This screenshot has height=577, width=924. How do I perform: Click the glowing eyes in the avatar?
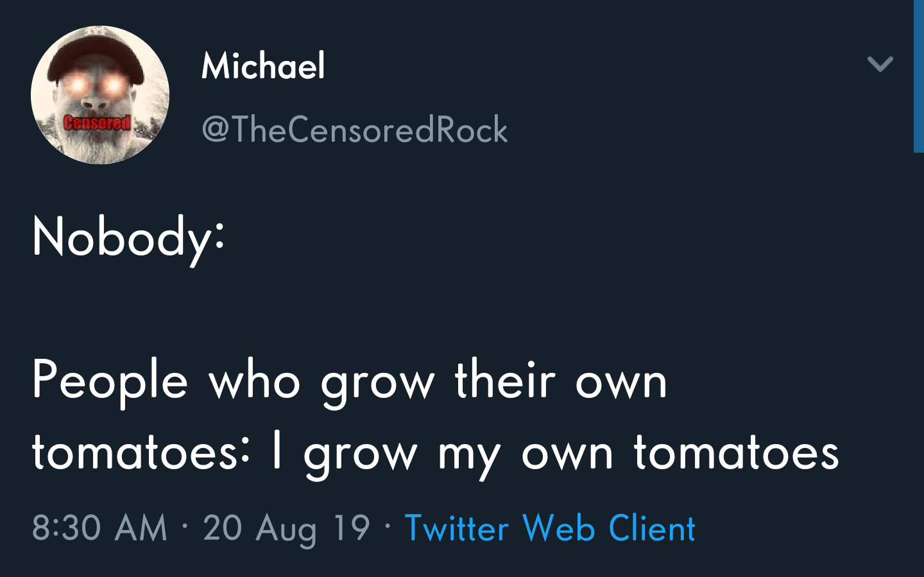pos(95,85)
